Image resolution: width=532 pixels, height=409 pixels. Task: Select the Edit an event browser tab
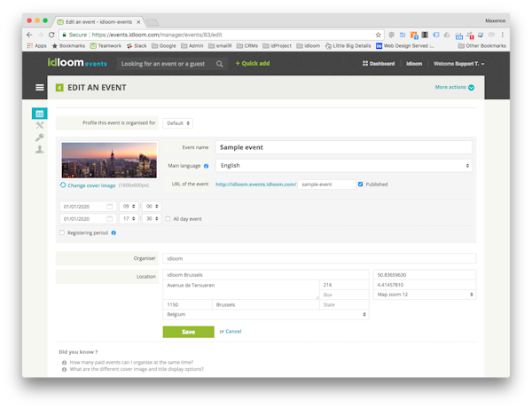[98, 21]
